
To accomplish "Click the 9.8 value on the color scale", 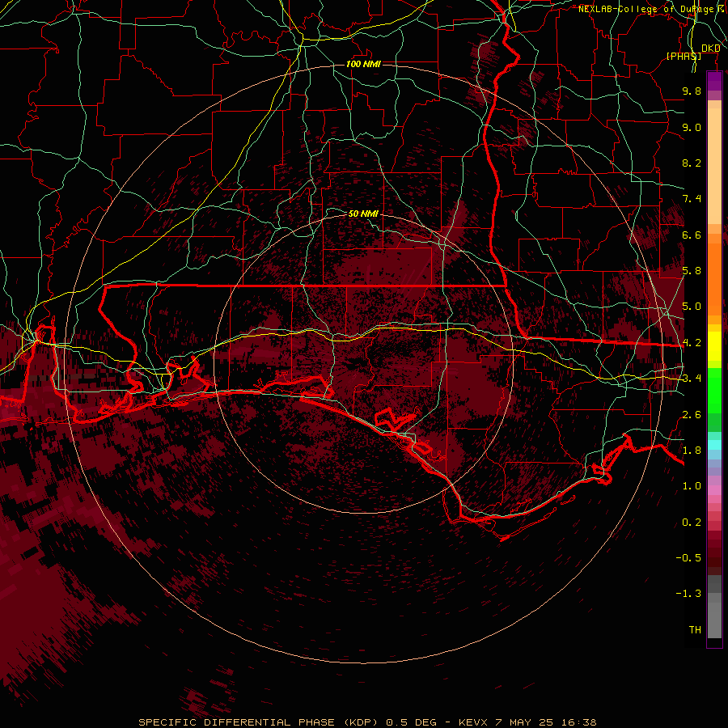I will (x=692, y=91).
